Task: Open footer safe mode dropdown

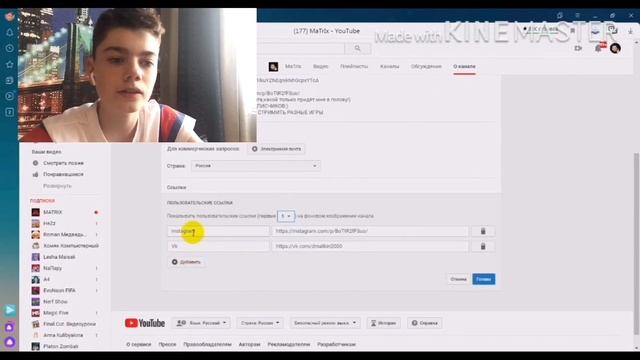Action: click(325, 323)
